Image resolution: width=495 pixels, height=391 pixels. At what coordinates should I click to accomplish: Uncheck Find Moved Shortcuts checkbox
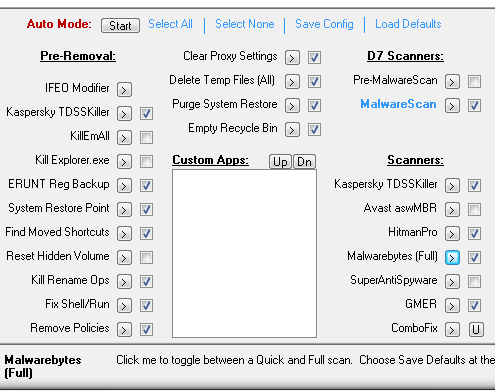[x=146, y=234]
